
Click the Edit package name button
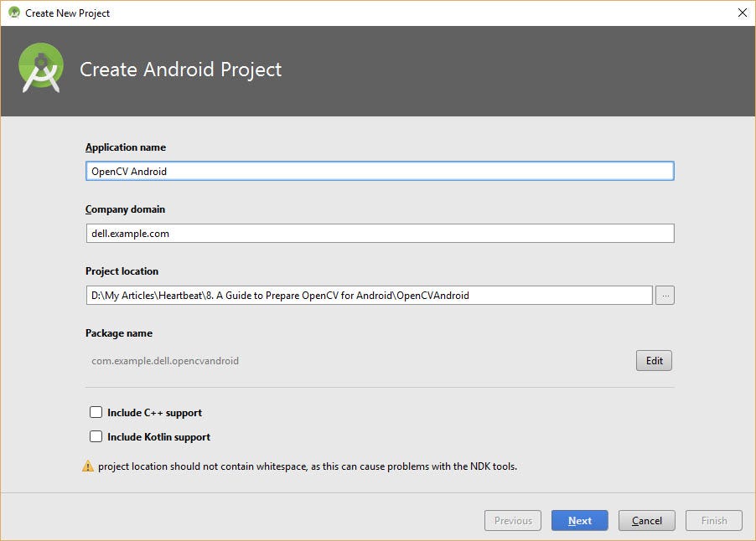coord(654,361)
